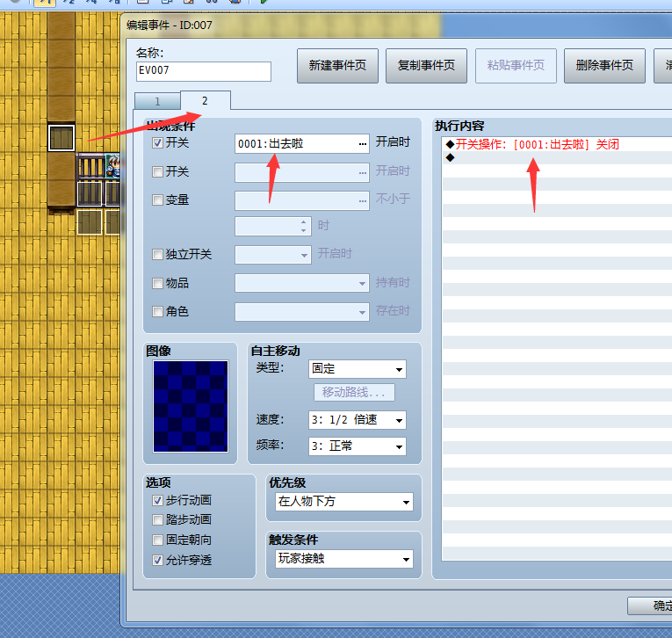Open the second 开关 switch selector field
The width and height of the screenshot is (672, 638).
pos(301,172)
